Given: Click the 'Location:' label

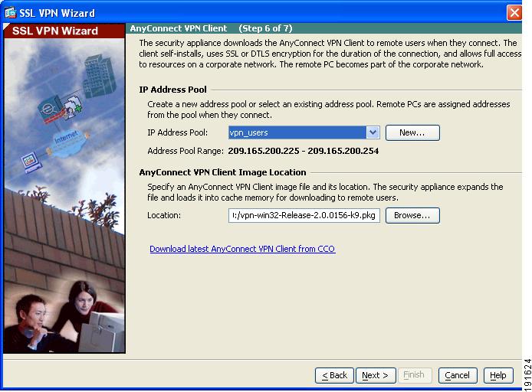Looking at the screenshot, I should click(164, 215).
